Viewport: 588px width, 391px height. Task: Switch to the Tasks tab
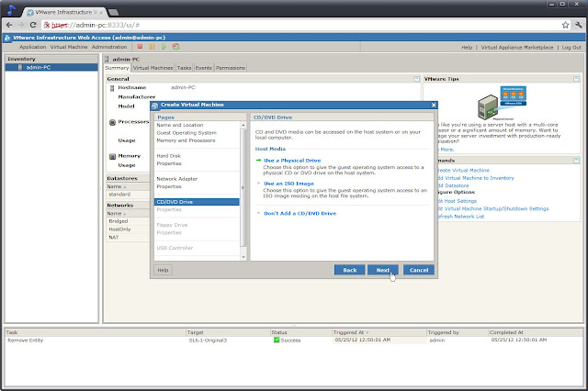pyautogui.click(x=184, y=68)
